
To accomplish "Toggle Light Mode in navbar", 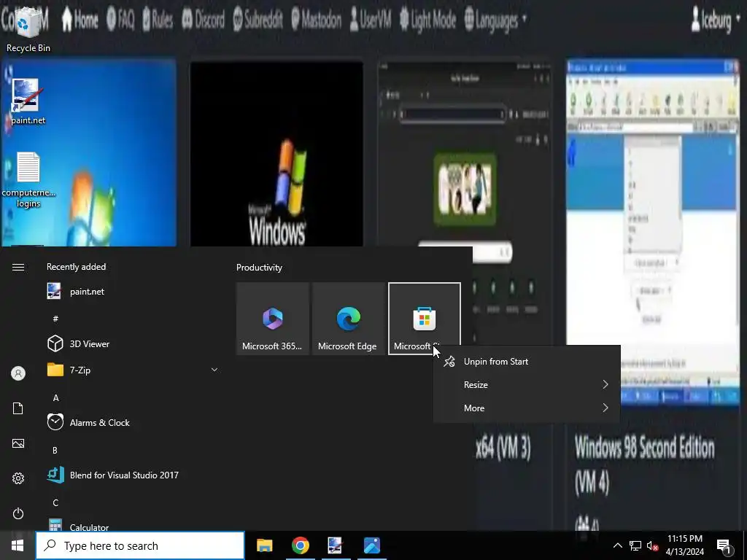I will click(x=427, y=20).
